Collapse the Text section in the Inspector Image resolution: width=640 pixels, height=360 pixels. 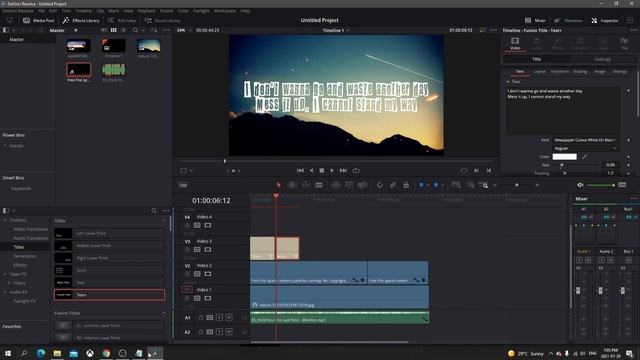(x=508, y=82)
